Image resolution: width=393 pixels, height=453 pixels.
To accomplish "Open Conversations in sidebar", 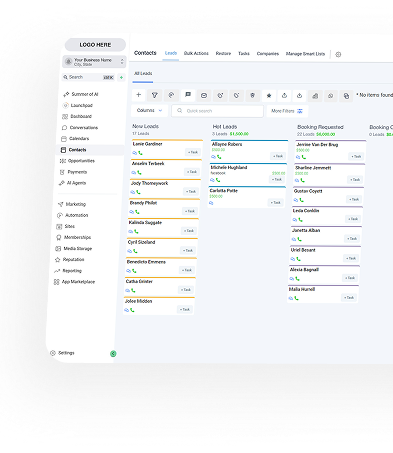I will click(x=80, y=128).
